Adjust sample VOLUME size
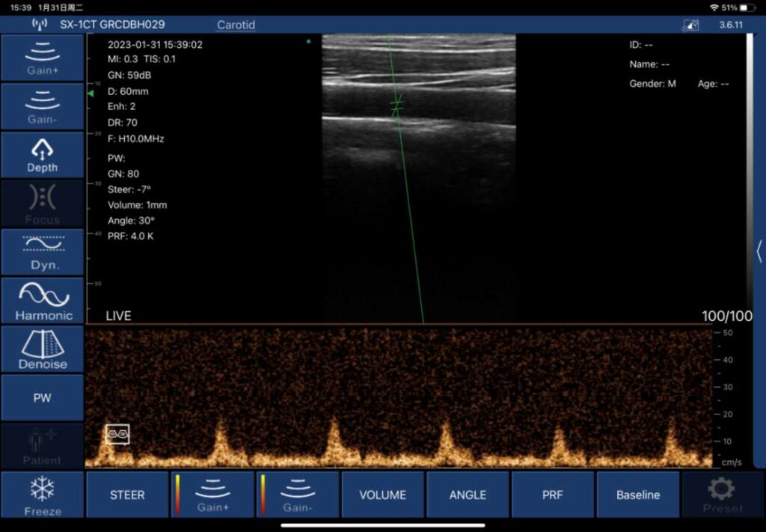Image resolution: width=766 pixels, height=532 pixels. point(382,495)
